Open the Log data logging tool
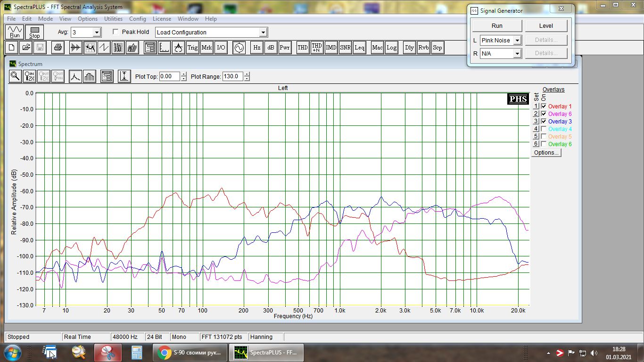The height and width of the screenshot is (362, 644). pos(392,48)
